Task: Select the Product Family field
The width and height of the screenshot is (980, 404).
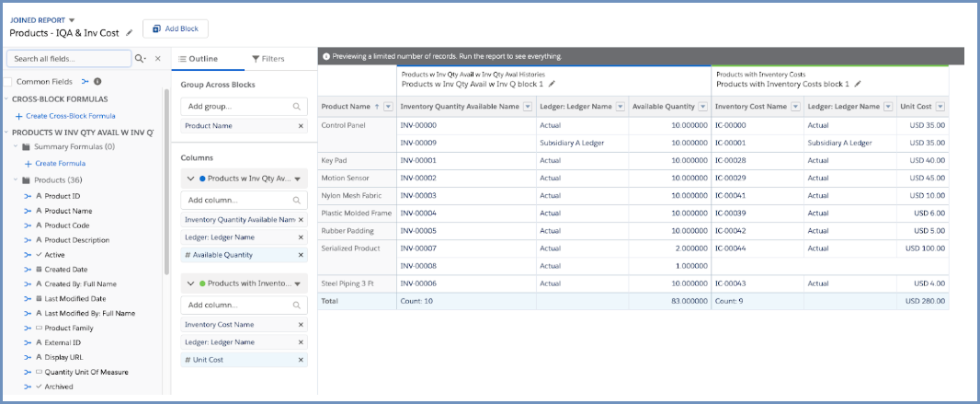Action: click(69, 329)
